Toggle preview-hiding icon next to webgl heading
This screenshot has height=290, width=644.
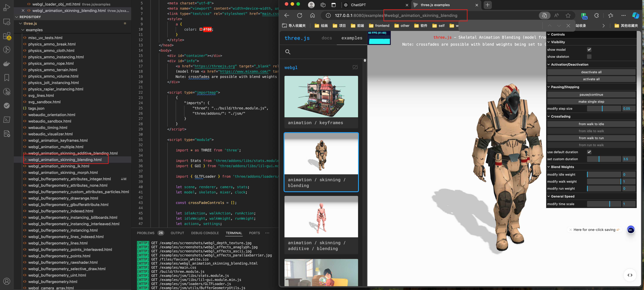[355, 67]
